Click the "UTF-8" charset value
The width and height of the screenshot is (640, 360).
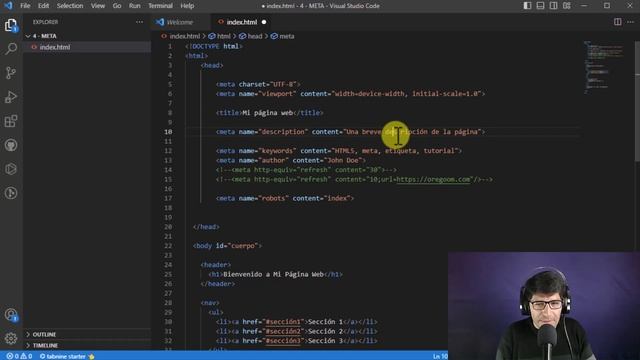[283, 84]
